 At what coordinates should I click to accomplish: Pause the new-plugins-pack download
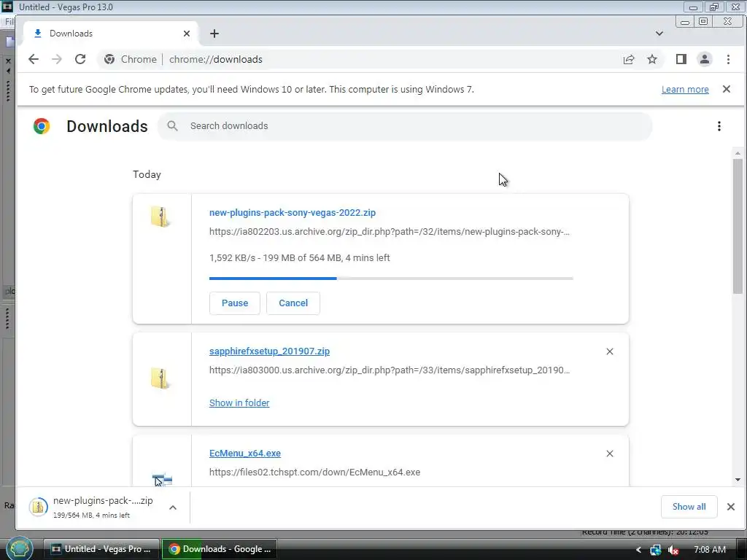tap(234, 303)
